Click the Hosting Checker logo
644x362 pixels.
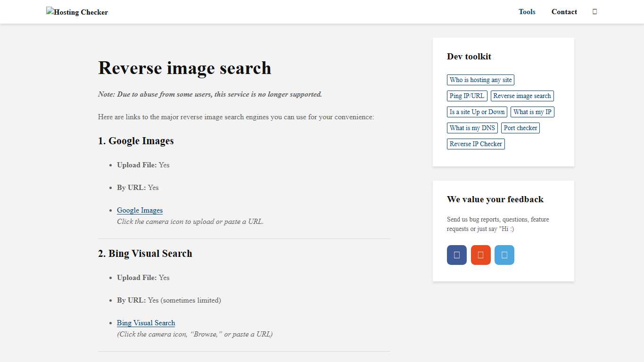[x=77, y=12]
